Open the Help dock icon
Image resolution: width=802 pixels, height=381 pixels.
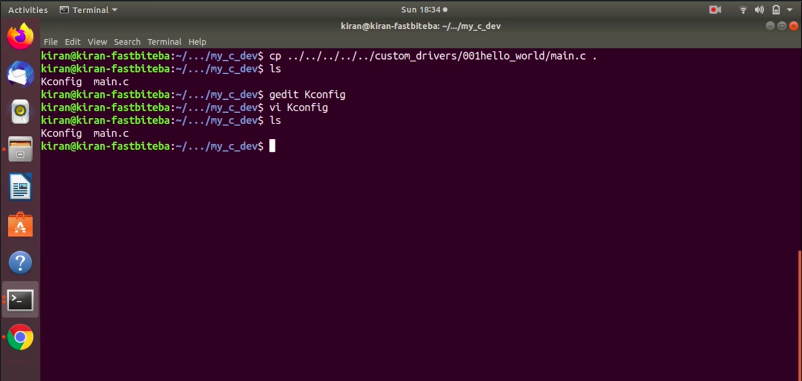click(x=20, y=262)
